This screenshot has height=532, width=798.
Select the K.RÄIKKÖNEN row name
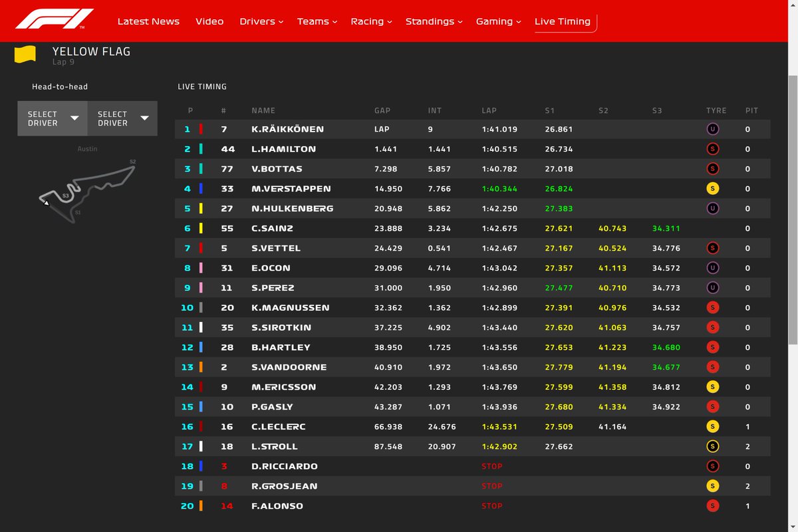point(288,129)
